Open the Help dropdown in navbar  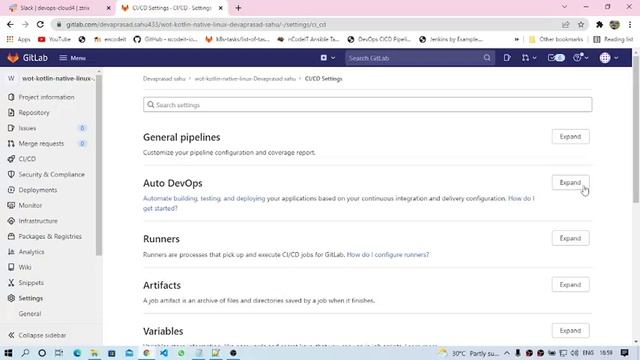(x=581, y=58)
